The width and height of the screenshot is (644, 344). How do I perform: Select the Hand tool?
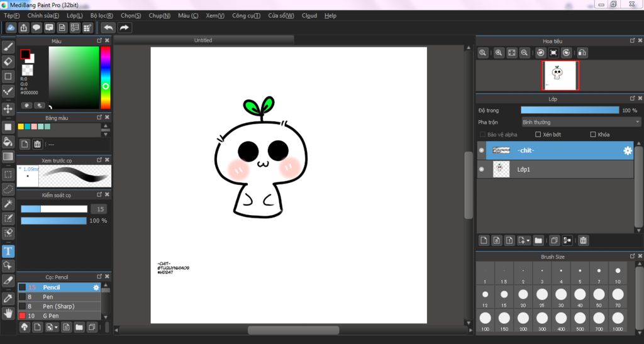(x=8, y=314)
